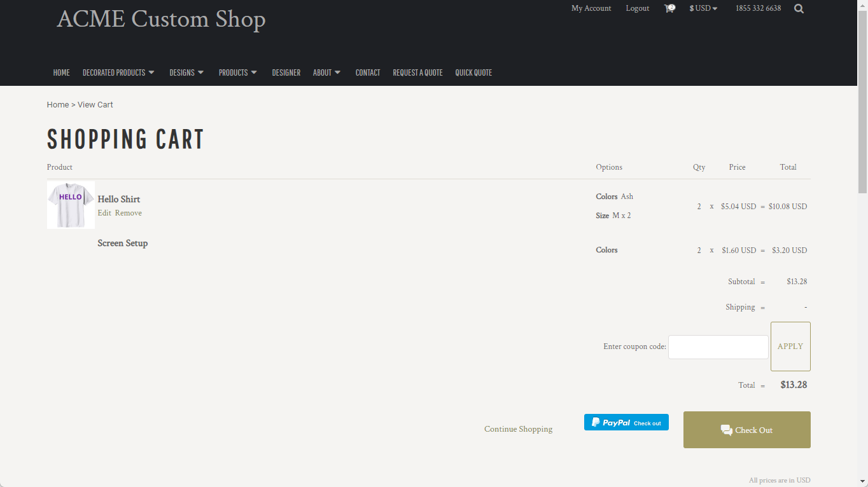This screenshot has width=868, height=487.
Task: Click the PayPal Check out button
Action: [x=626, y=422]
